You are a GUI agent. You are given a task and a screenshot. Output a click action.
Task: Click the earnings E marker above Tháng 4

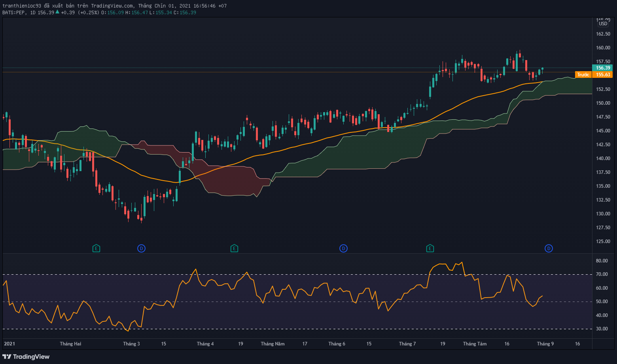pos(234,249)
